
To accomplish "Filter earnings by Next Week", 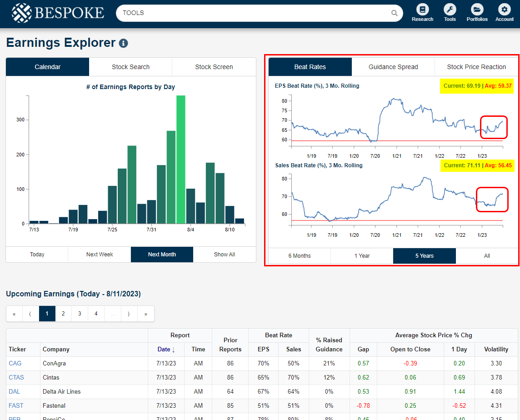I will pyautogui.click(x=99, y=255).
